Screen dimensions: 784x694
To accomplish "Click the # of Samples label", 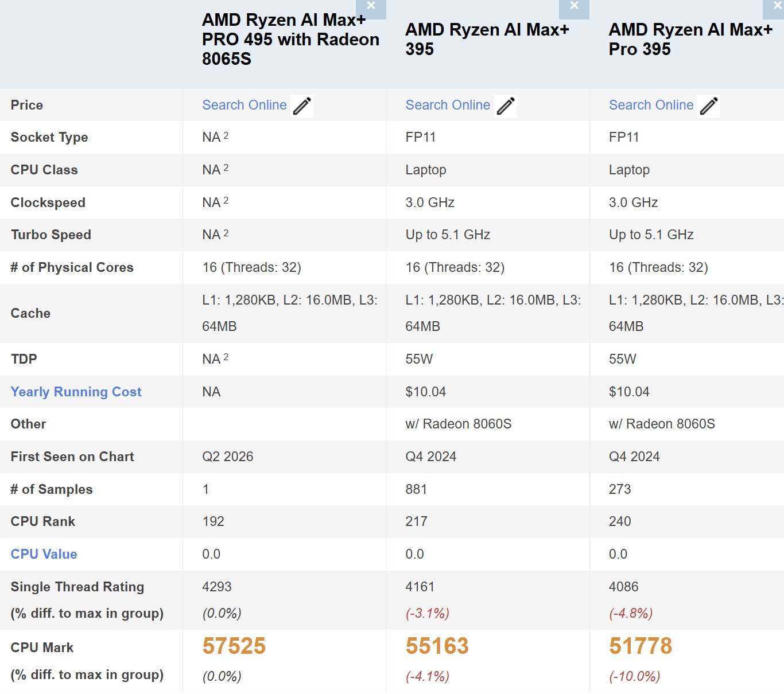I will click(52, 489).
